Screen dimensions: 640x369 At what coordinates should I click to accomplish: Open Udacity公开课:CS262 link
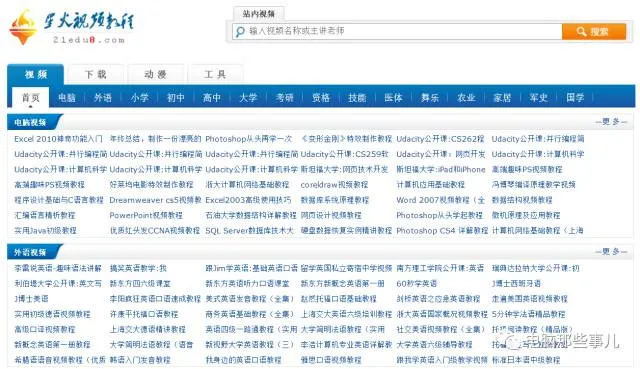(x=440, y=139)
